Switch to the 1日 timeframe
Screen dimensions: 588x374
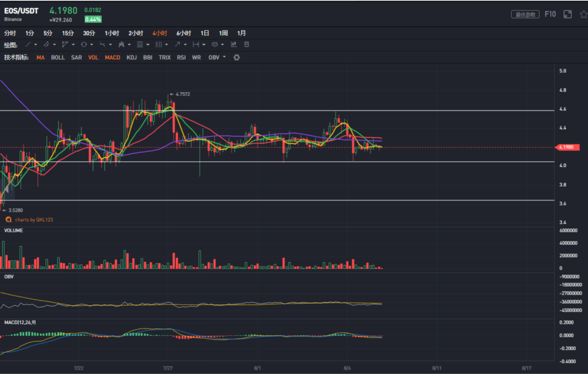(x=205, y=33)
